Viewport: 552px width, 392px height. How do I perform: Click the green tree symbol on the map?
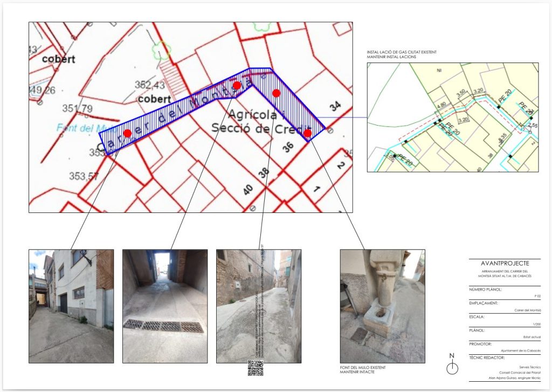pyautogui.click(x=161, y=50)
